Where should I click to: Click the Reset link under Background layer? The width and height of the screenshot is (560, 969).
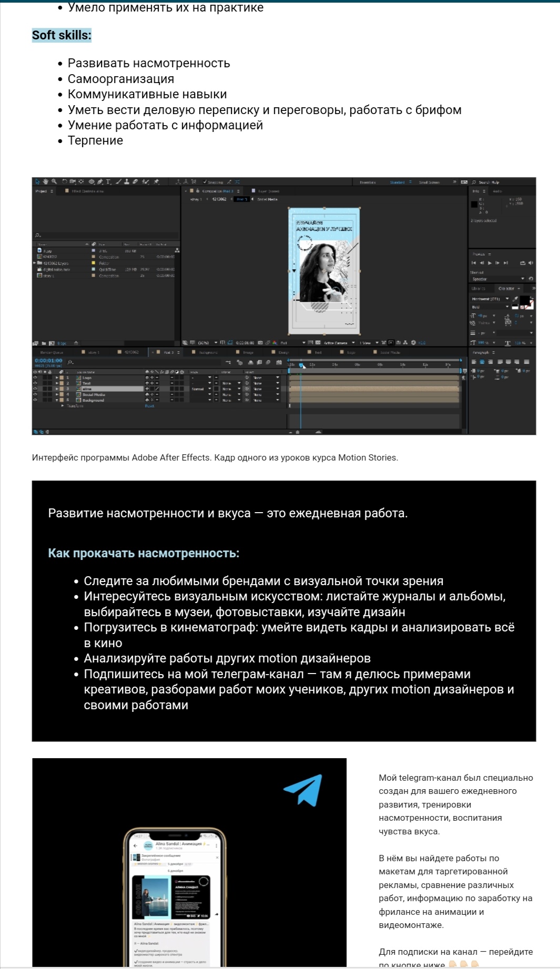tap(149, 406)
